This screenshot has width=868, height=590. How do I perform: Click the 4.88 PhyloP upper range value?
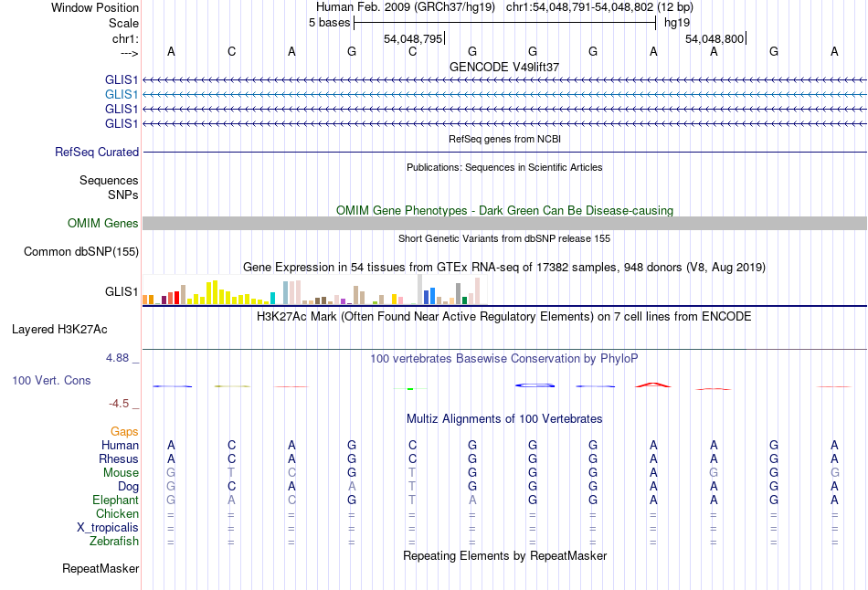(x=117, y=358)
